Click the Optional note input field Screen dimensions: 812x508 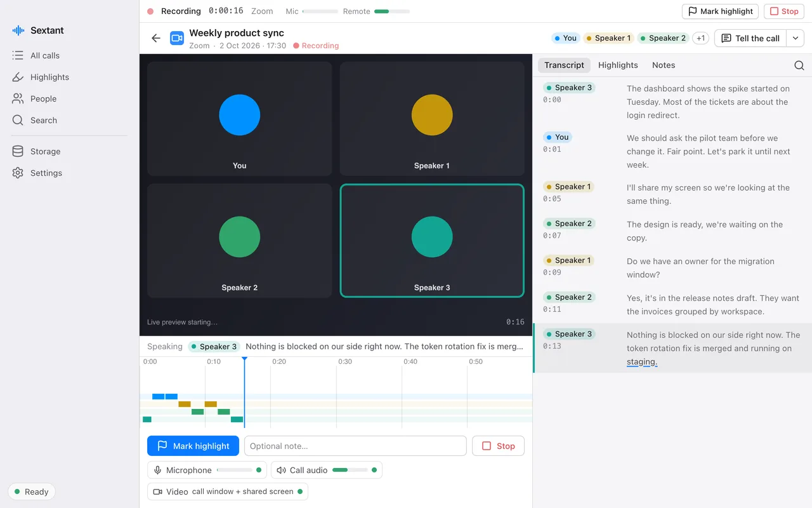(x=355, y=446)
